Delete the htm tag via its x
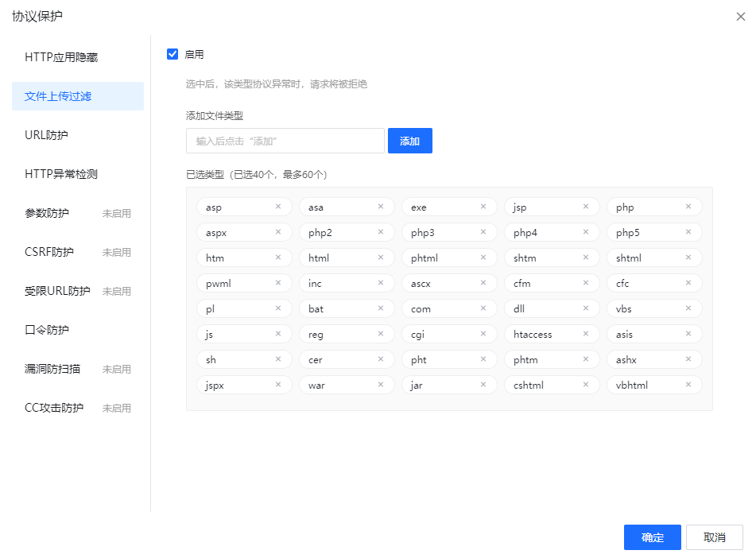 [x=278, y=258]
